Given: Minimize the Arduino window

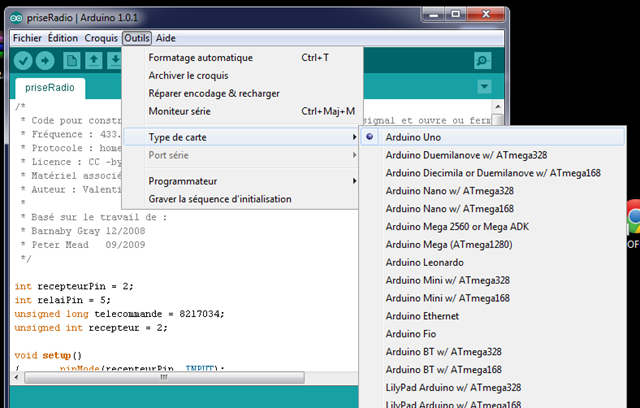Looking at the screenshot, I should [x=433, y=15].
